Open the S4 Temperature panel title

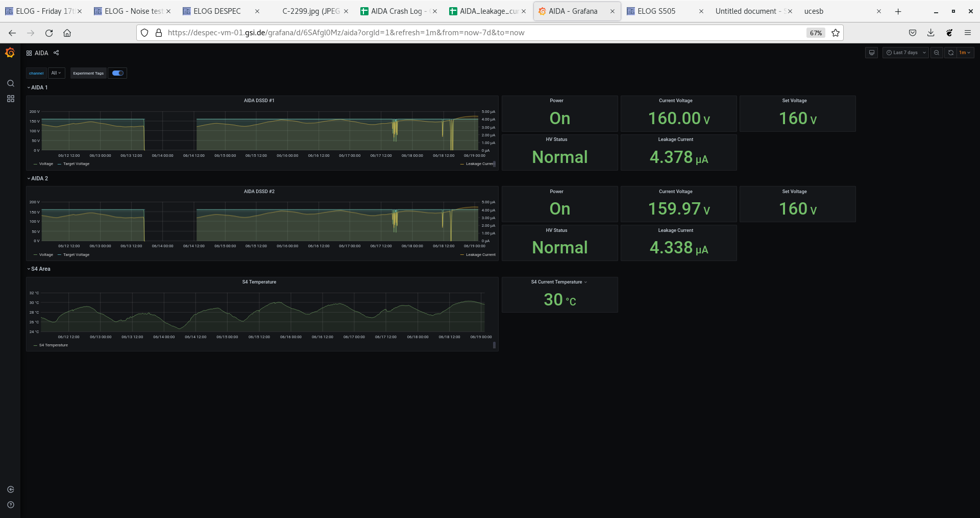tap(259, 282)
